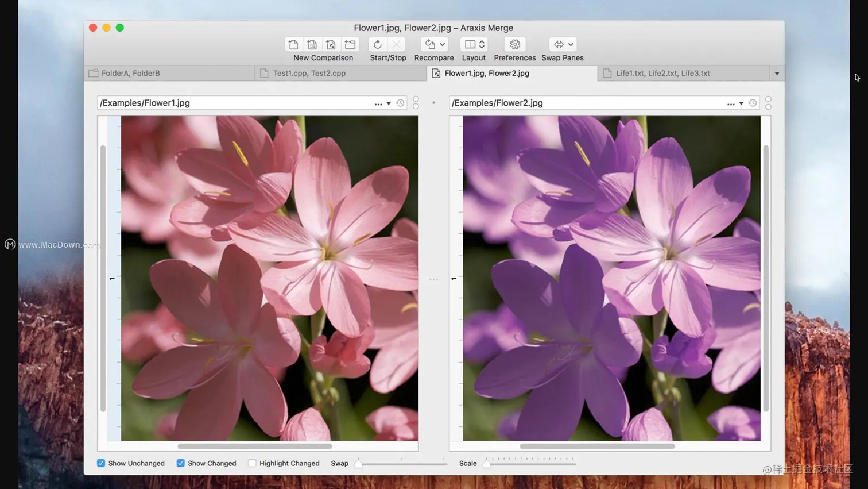Image resolution: width=868 pixels, height=489 pixels.
Task: Toggle the Show Unchanged checkbox
Action: tap(101, 463)
